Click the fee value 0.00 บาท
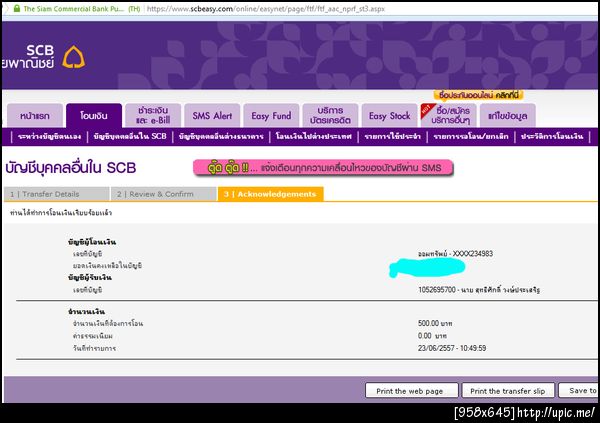Screen dimensions: 600x423 coord(432,336)
